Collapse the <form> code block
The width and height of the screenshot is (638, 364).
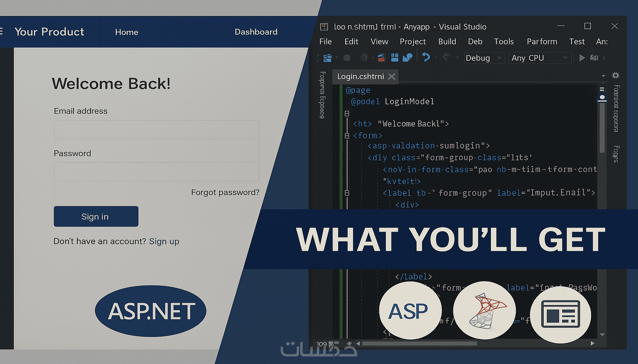tap(347, 135)
